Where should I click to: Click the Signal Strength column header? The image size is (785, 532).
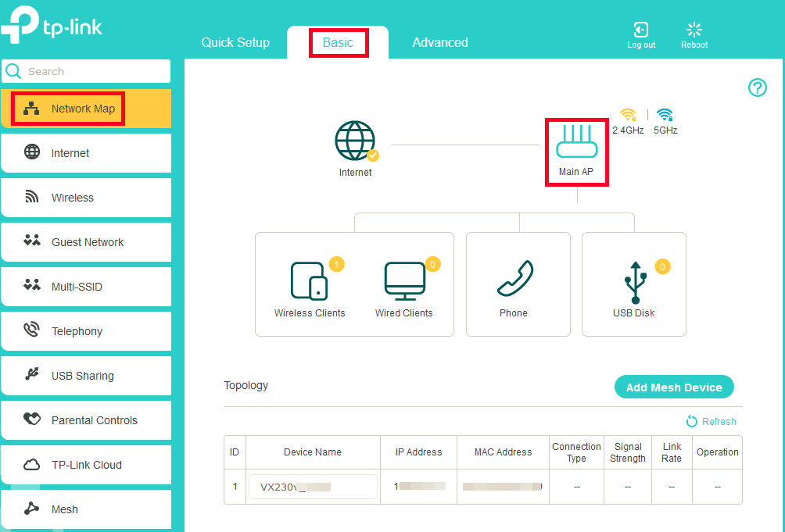628,452
